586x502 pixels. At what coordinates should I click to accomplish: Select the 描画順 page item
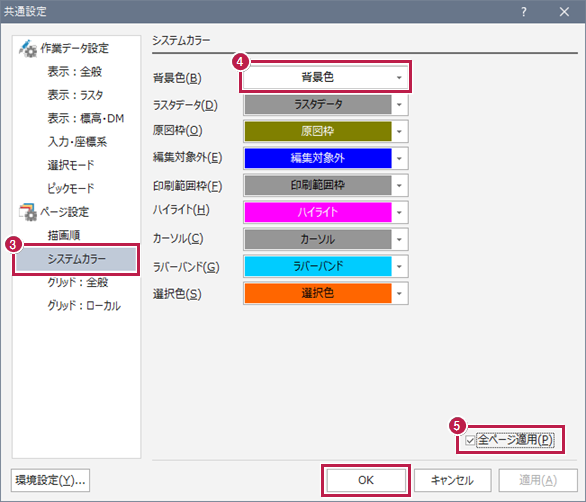[x=64, y=235]
